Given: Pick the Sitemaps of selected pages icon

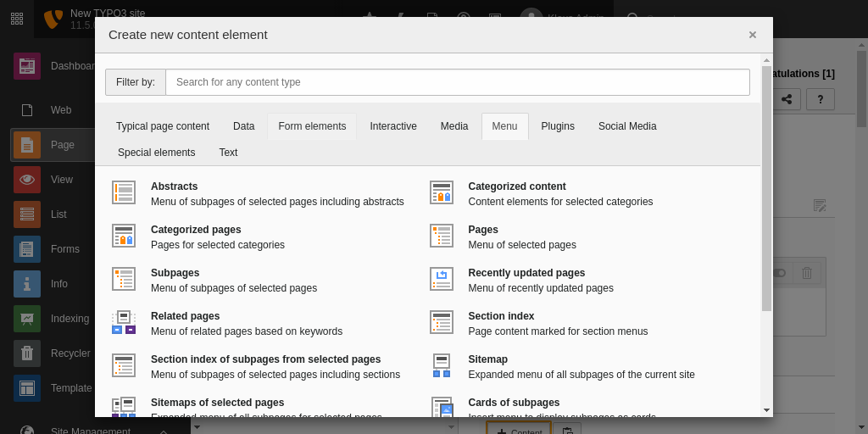Looking at the screenshot, I should (x=124, y=407).
